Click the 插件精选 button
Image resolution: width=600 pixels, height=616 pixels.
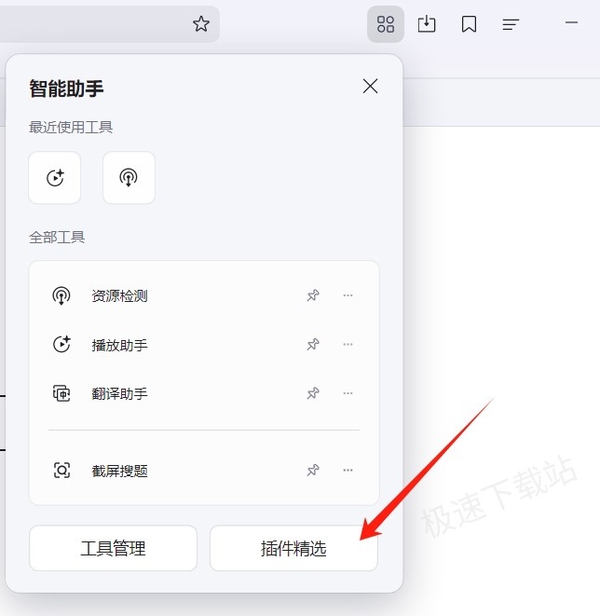(x=294, y=548)
